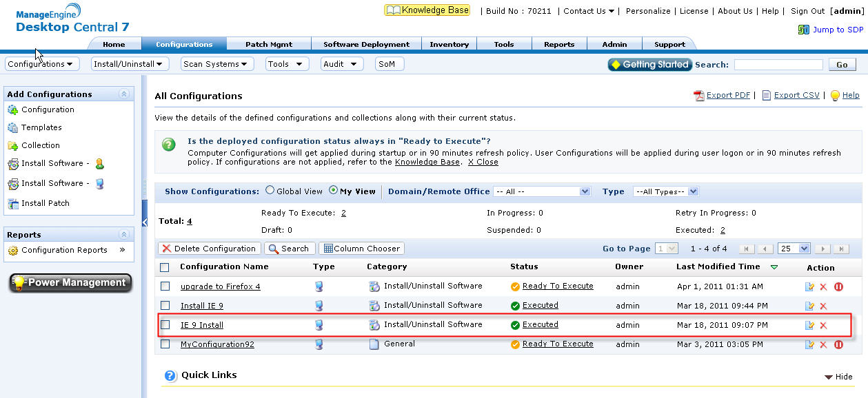Open the Go to Page dropdown
868x398 pixels.
[x=667, y=249]
